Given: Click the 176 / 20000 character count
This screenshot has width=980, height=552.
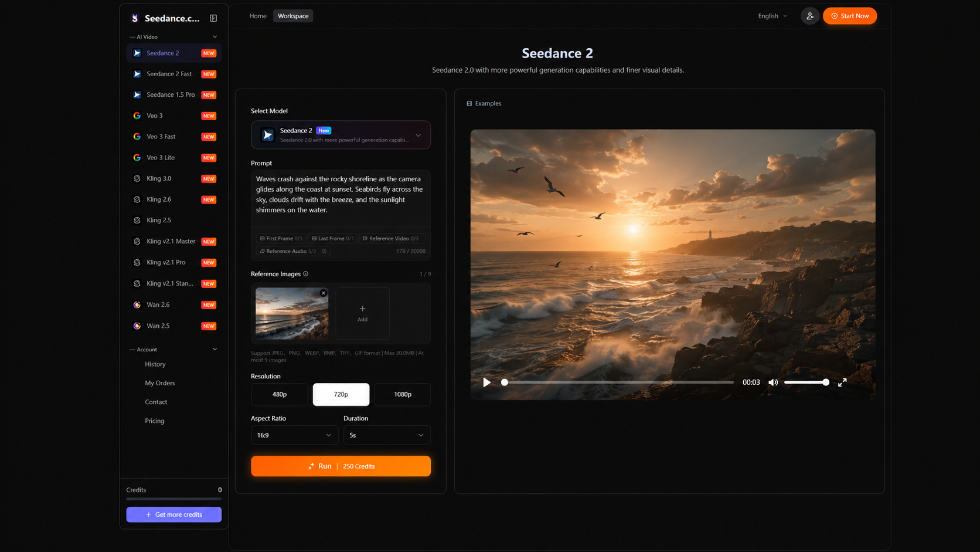Looking at the screenshot, I should 411,251.
